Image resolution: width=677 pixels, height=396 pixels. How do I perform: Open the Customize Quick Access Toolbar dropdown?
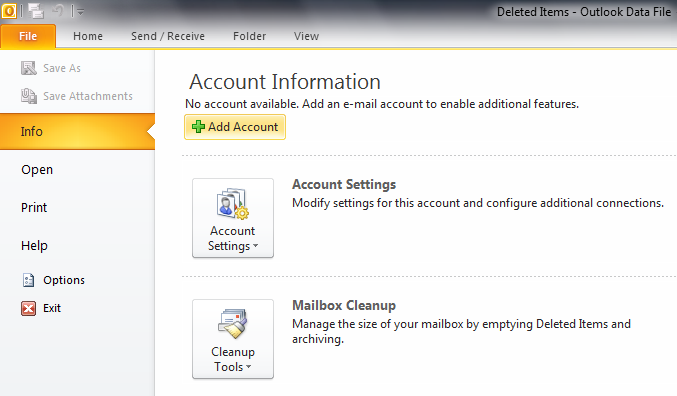[x=80, y=12]
